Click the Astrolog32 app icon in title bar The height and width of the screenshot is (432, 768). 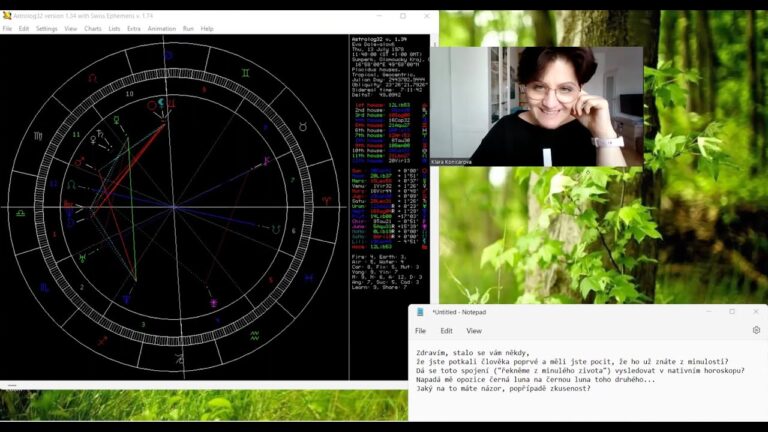click(x=7, y=16)
